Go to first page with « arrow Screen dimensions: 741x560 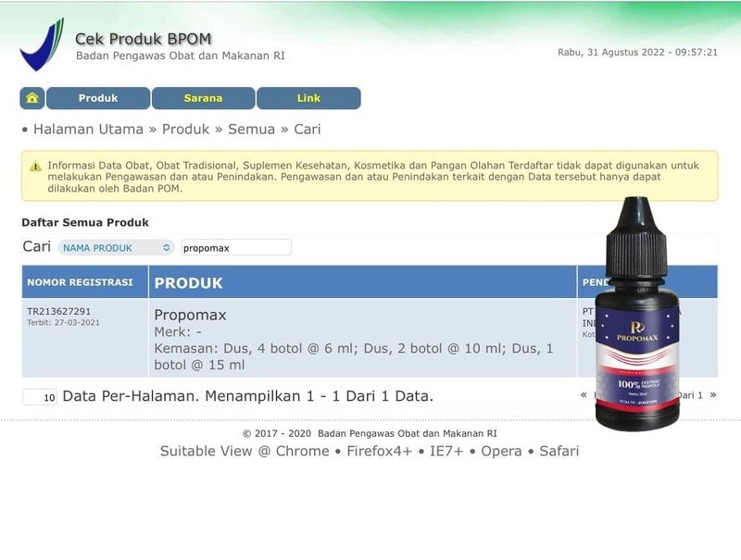584,394
